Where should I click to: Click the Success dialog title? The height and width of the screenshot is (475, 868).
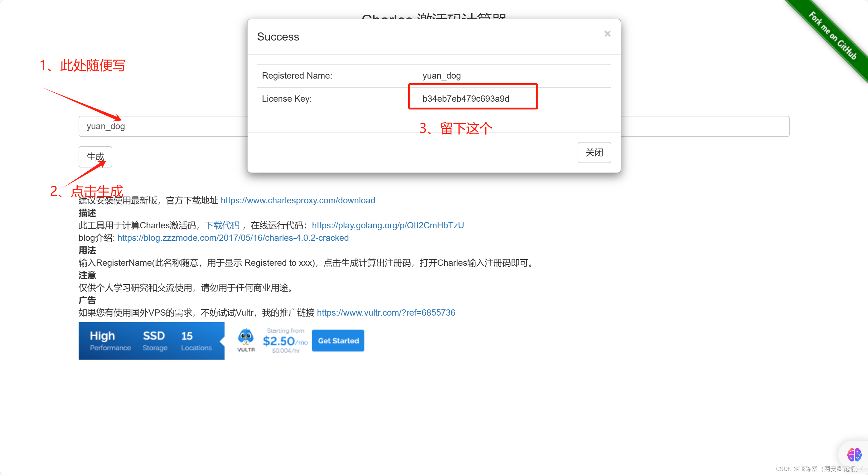coord(278,37)
